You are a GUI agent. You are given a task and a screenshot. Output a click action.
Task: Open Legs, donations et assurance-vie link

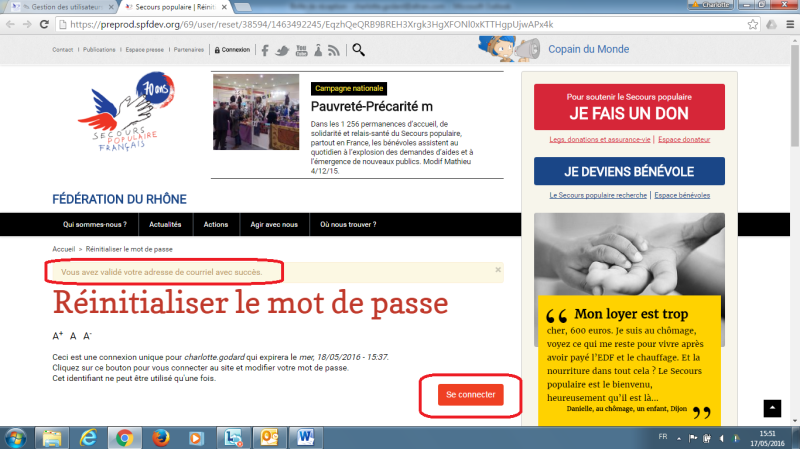click(x=600, y=139)
